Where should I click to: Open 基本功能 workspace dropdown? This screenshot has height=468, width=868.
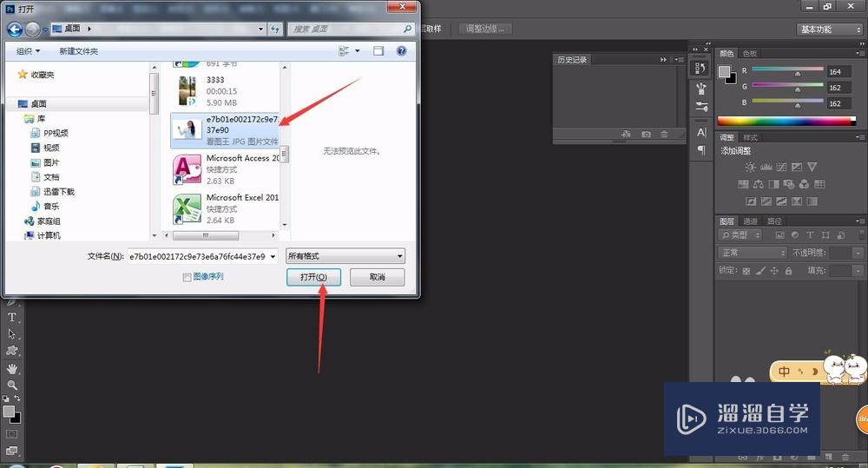pos(831,30)
